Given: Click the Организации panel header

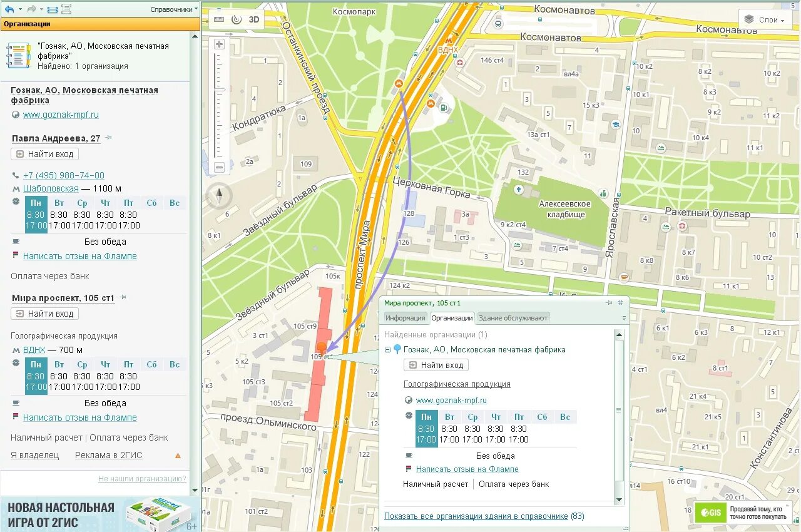Looking at the screenshot, I should [100, 24].
